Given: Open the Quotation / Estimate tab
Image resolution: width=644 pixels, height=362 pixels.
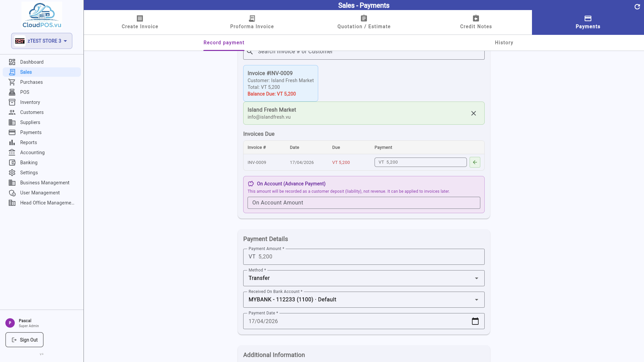Looking at the screenshot, I should click(364, 22).
